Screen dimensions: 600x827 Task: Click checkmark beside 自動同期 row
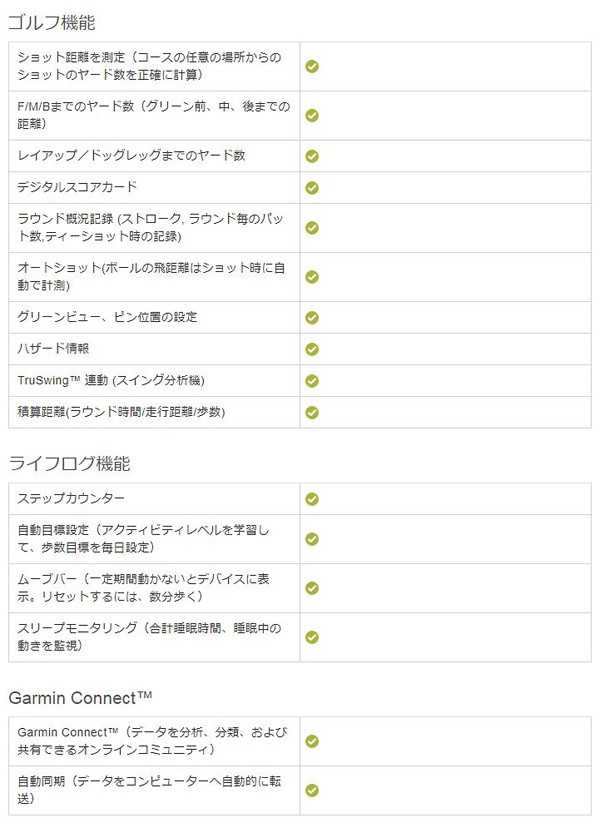312,790
